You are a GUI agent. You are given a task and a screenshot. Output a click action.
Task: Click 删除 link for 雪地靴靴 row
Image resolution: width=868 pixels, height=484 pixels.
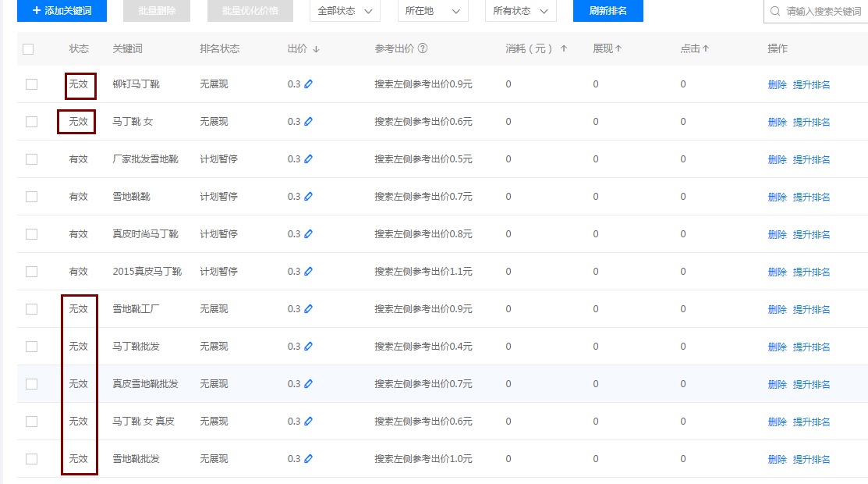click(x=777, y=197)
